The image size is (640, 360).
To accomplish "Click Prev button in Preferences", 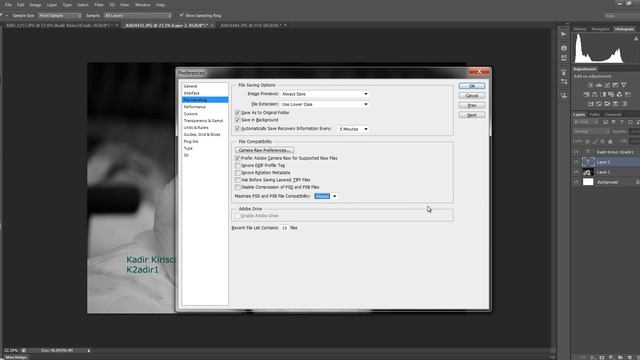I will [472, 105].
